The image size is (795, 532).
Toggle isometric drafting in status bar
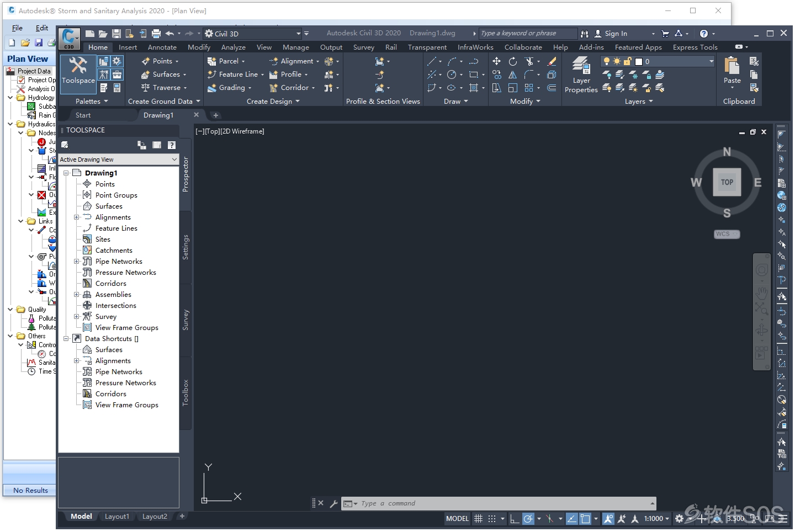point(549,519)
